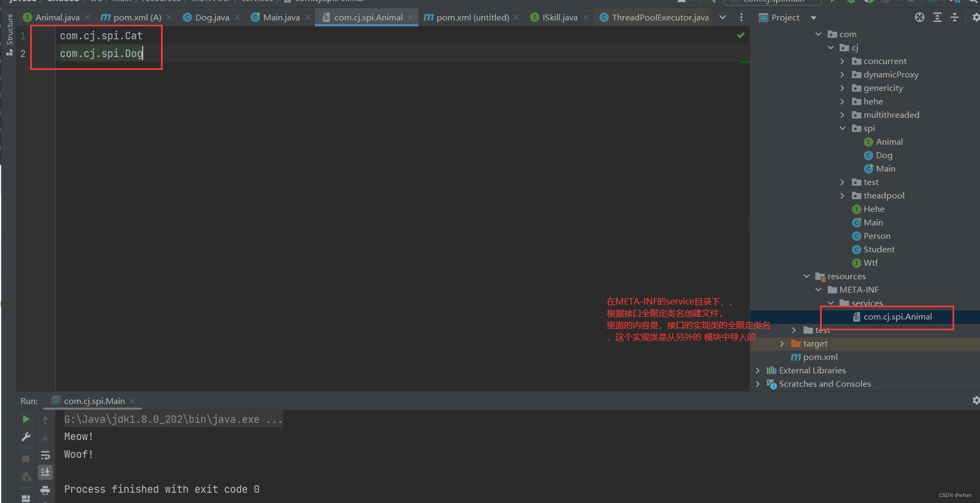Image resolution: width=980 pixels, height=503 pixels.
Task: Expand the concurrent package
Action: pos(843,61)
